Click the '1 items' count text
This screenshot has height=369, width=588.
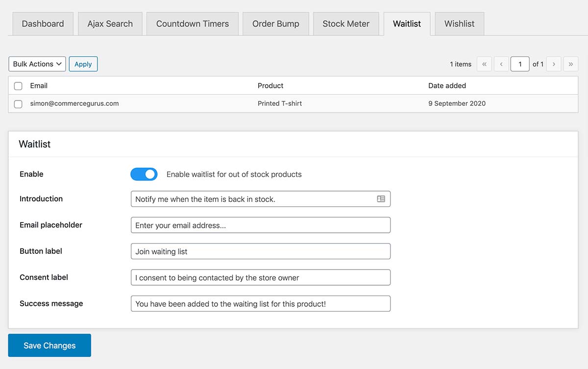(x=461, y=64)
